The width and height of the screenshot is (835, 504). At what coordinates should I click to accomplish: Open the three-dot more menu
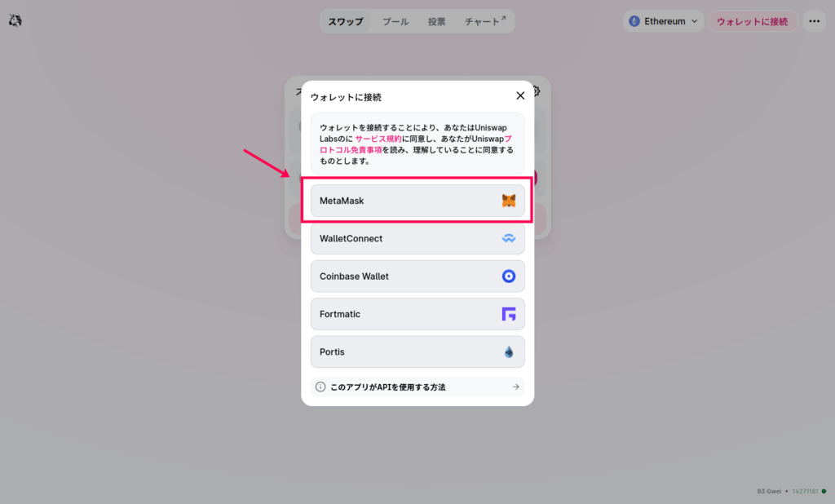coord(815,21)
